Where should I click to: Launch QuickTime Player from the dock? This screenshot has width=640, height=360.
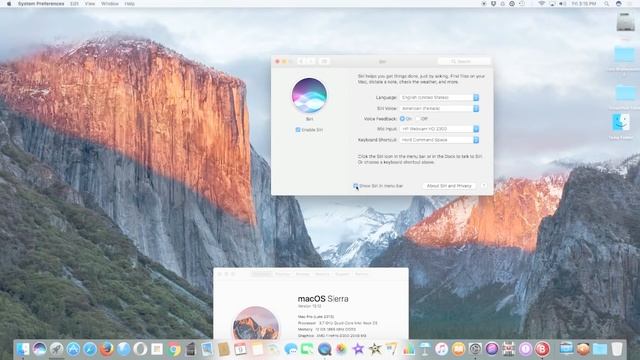(x=324, y=349)
